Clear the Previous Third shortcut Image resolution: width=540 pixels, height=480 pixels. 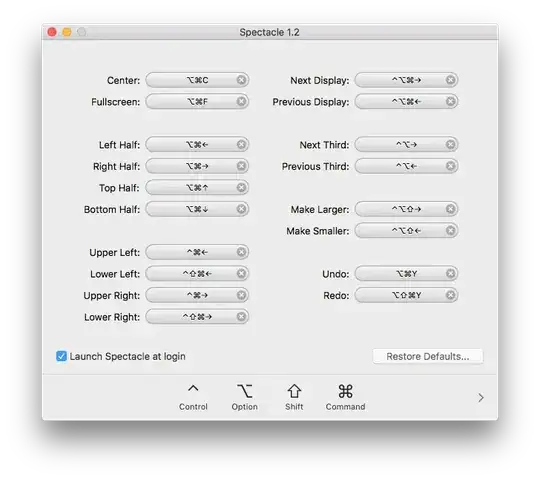450,166
